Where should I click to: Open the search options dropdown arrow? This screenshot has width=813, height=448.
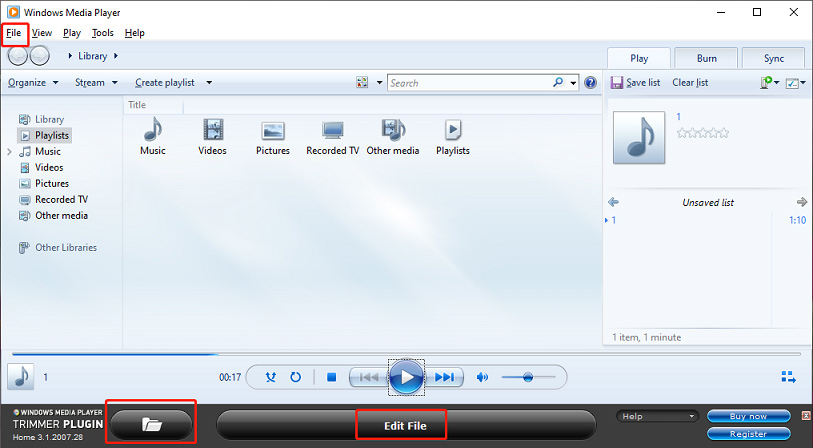tap(573, 83)
